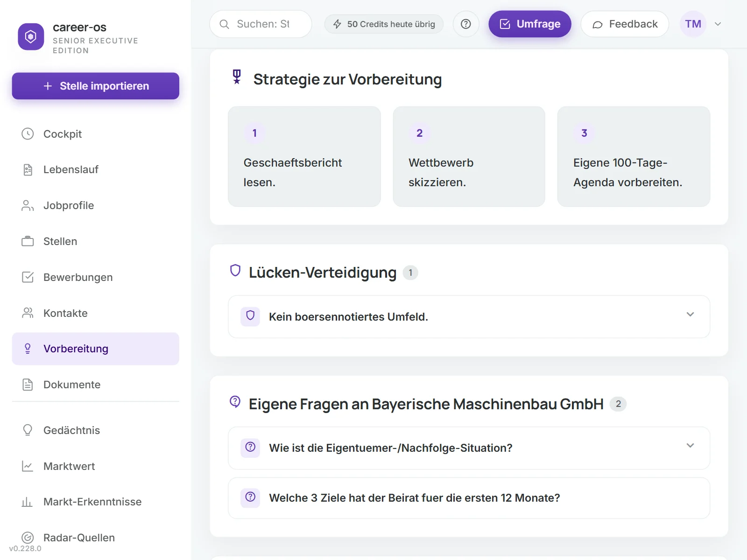Click the 50 Credits heute übrig badge

384,24
